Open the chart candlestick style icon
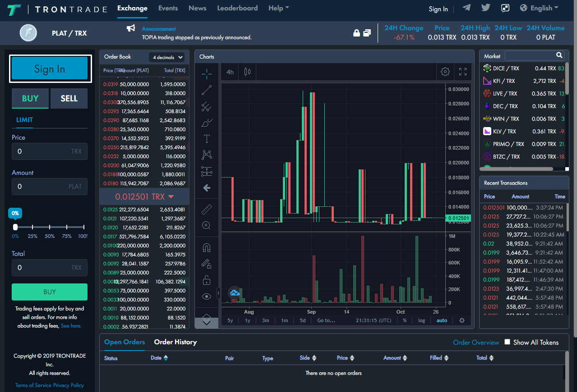577x392 pixels. click(247, 72)
